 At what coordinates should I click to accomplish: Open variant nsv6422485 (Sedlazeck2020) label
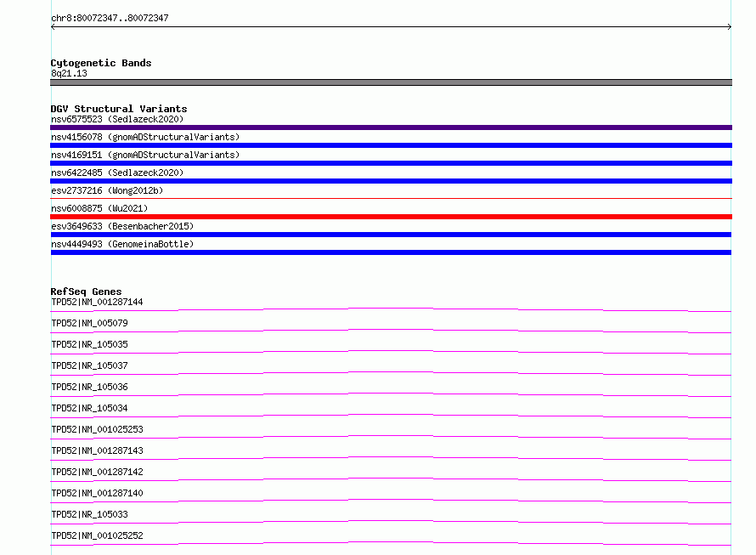click(x=117, y=173)
